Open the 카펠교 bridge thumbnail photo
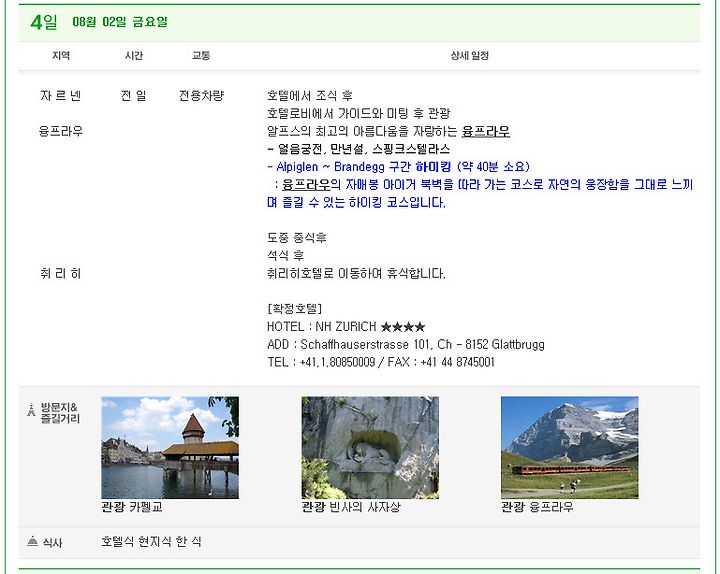Viewport: 720px width, 574px height. pyautogui.click(x=170, y=447)
